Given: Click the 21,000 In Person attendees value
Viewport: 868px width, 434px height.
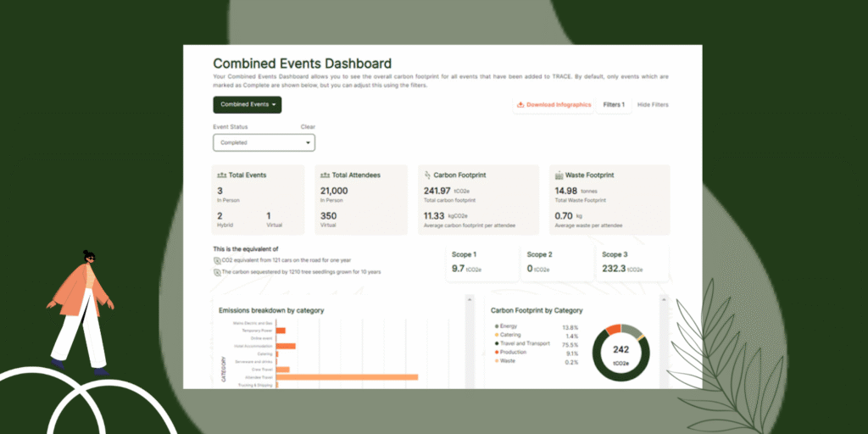Looking at the screenshot, I should click(334, 191).
